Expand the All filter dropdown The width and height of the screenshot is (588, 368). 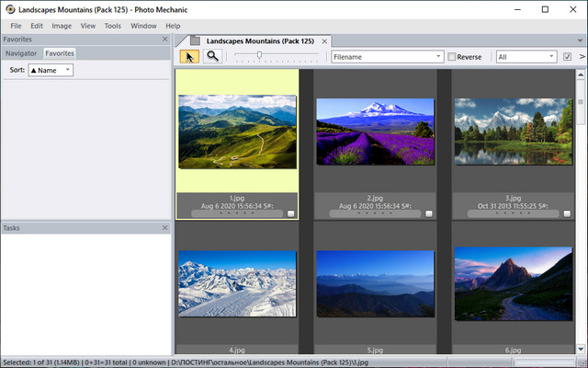click(526, 57)
